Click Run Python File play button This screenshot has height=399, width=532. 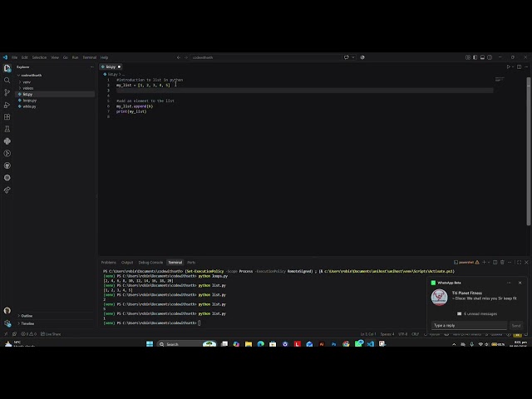click(x=508, y=66)
